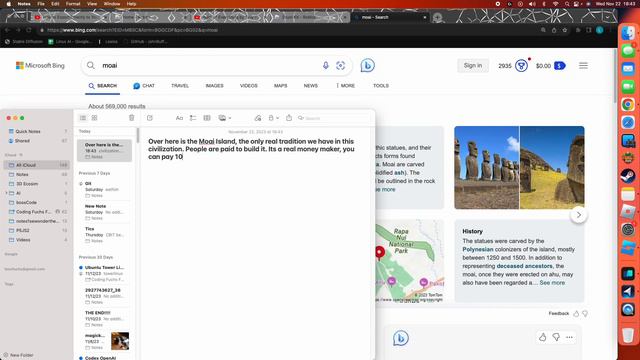The image size is (640, 360).
Task: Open the 'THE END!!!!' note
Action: click(x=104, y=318)
